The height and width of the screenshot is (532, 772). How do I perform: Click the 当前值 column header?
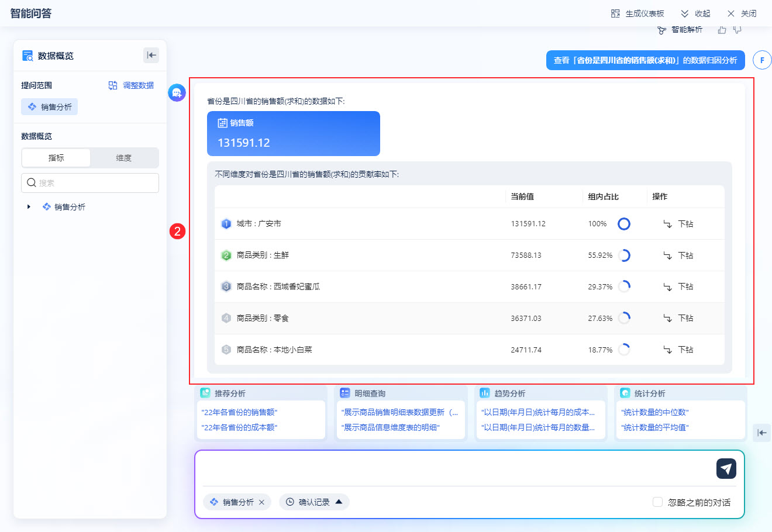(x=522, y=197)
